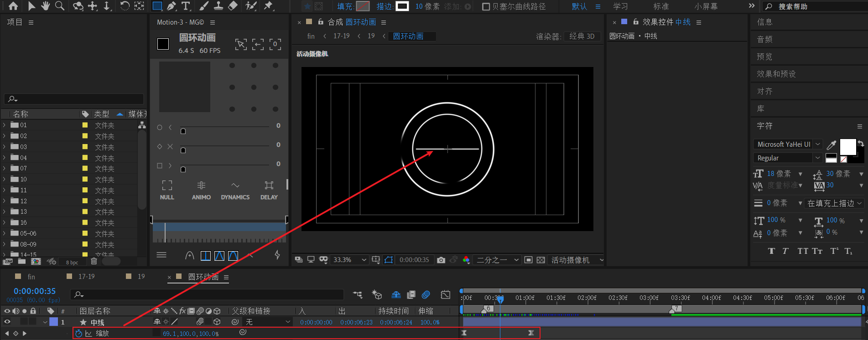Delete selected item with project trash icon
This screenshot has width=868, height=340.
click(x=94, y=261)
